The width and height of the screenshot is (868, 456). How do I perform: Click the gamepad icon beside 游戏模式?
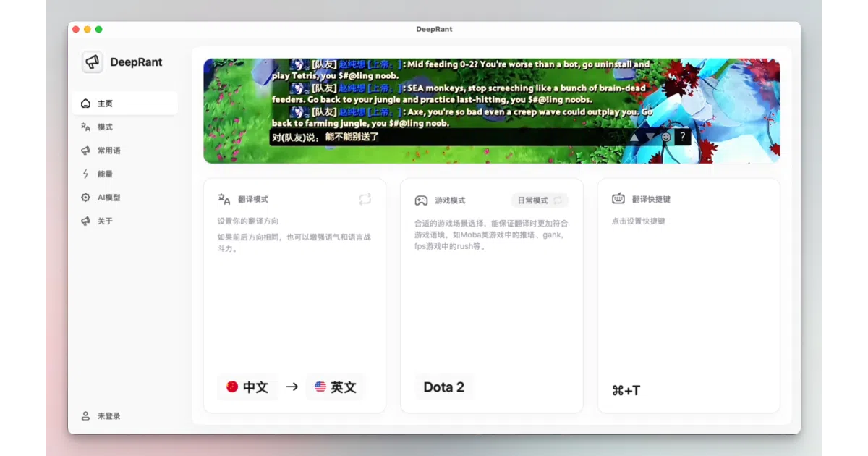[x=421, y=200]
